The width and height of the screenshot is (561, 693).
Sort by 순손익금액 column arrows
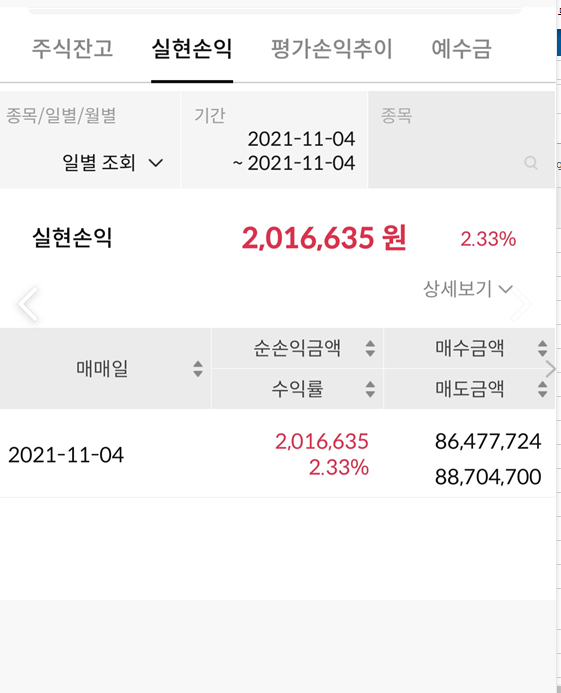pos(370,348)
